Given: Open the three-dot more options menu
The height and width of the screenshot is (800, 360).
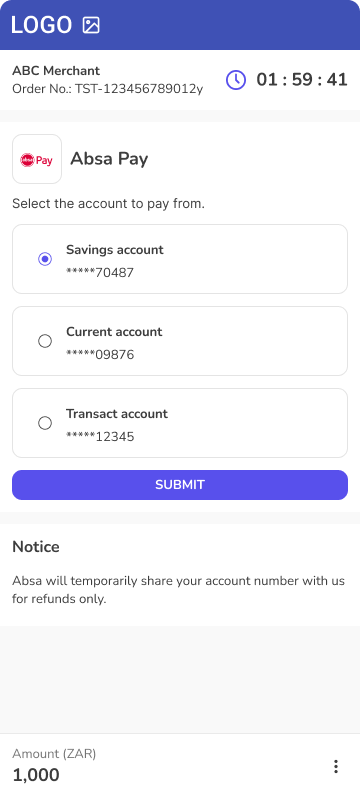Looking at the screenshot, I should tap(336, 766).
